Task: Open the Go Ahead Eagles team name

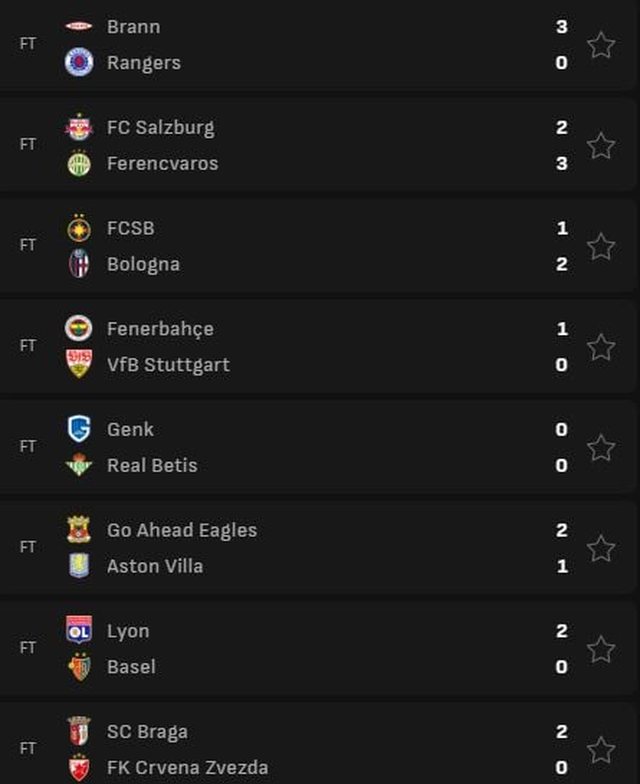Action: pos(182,530)
